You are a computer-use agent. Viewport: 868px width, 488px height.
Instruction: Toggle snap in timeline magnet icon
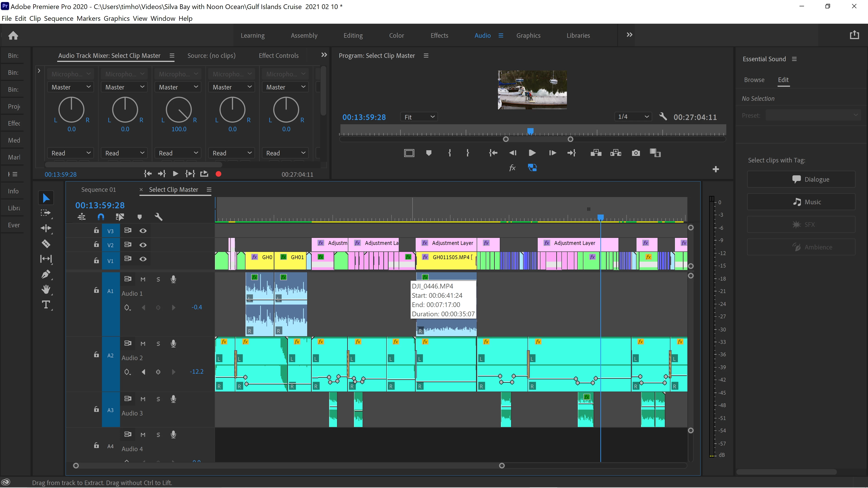[101, 217]
